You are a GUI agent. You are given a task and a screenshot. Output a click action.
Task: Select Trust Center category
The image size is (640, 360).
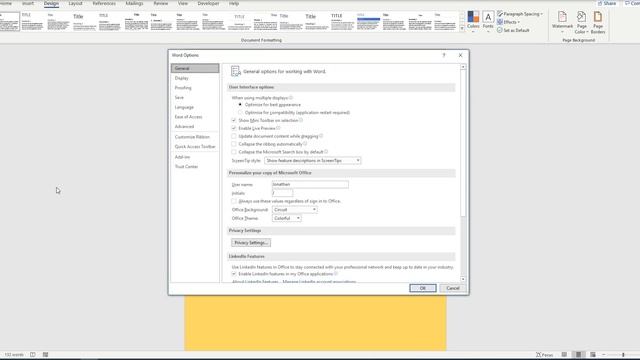pos(195,167)
